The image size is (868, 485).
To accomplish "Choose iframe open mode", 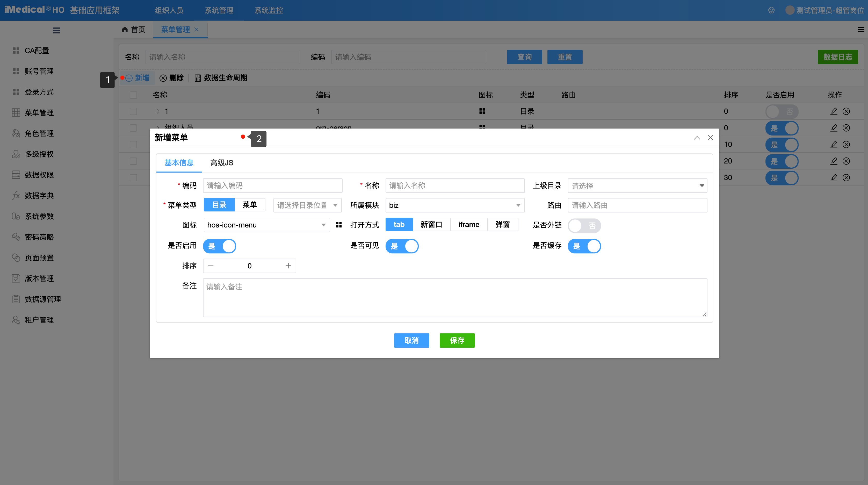I will 469,224.
